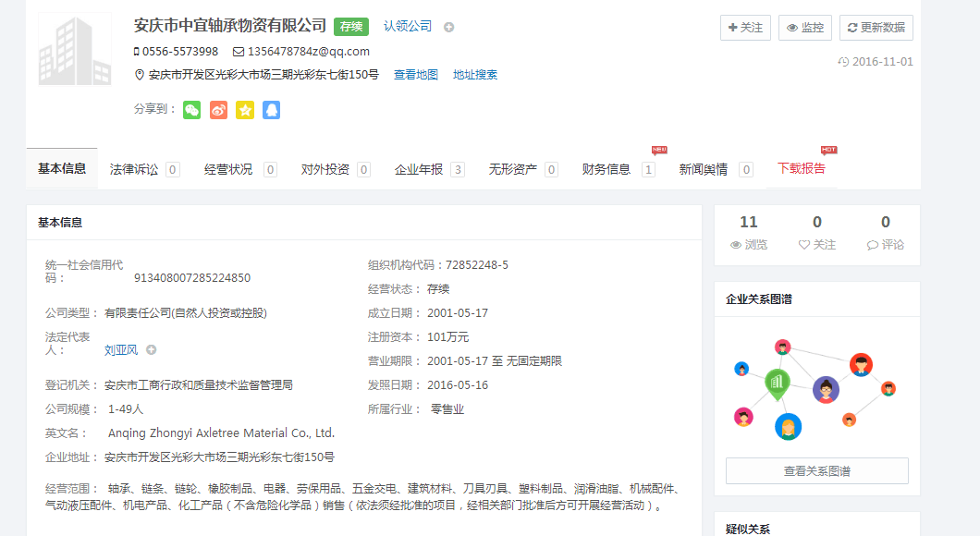The height and width of the screenshot is (536, 980).
Task: Share to QQ Zone star icon
Action: [x=245, y=110]
